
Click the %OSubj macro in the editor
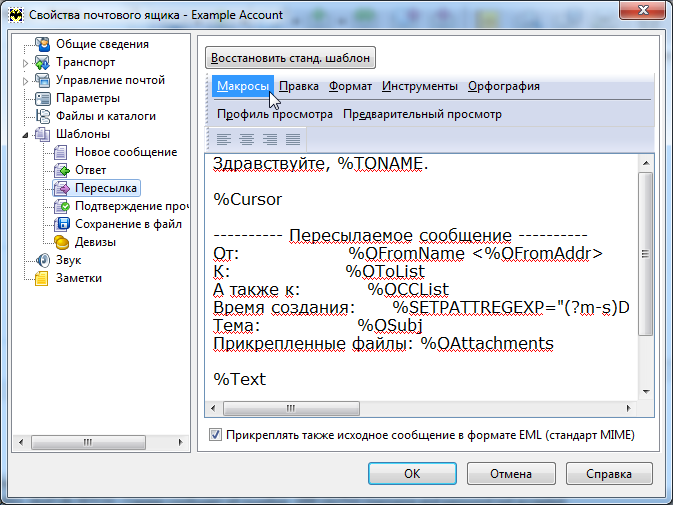[390, 325]
